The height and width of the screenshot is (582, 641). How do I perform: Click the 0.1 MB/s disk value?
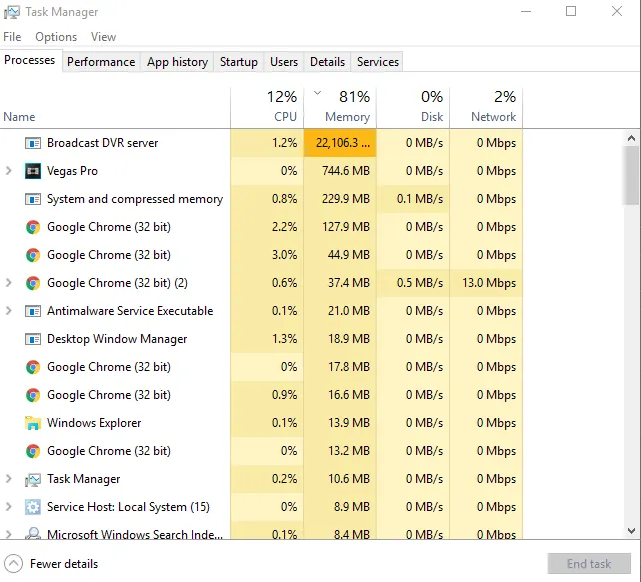(420, 199)
